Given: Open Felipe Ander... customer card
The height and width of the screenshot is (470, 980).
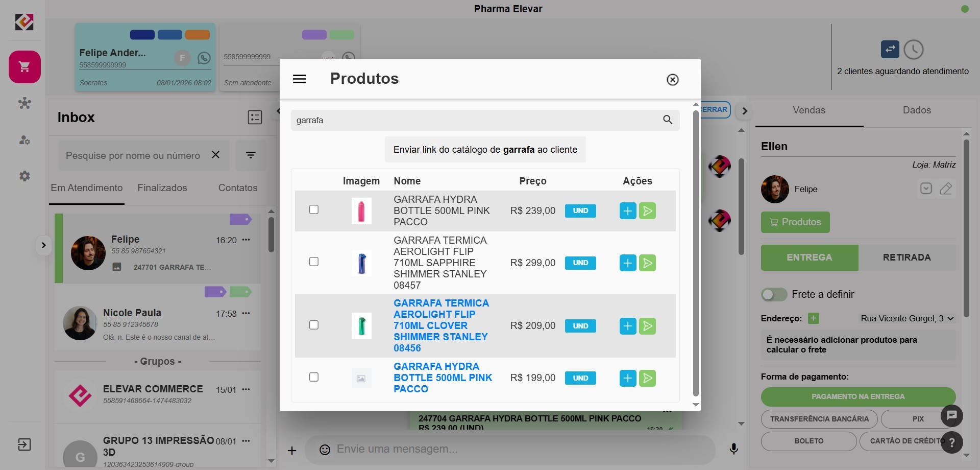Looking at the screenshot, I should coord(145,57).
